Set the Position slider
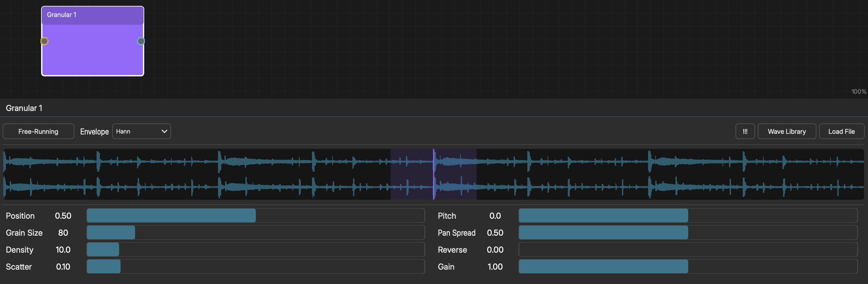Image resolution: width=868 pixels, height=284 pixels. [256, 215]
